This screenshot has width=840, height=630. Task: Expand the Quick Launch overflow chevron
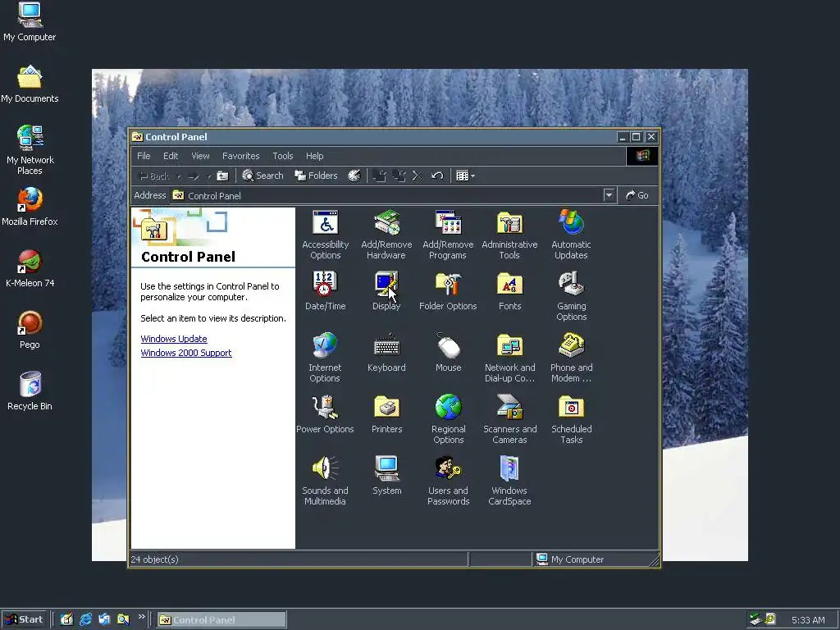(141, 617)
